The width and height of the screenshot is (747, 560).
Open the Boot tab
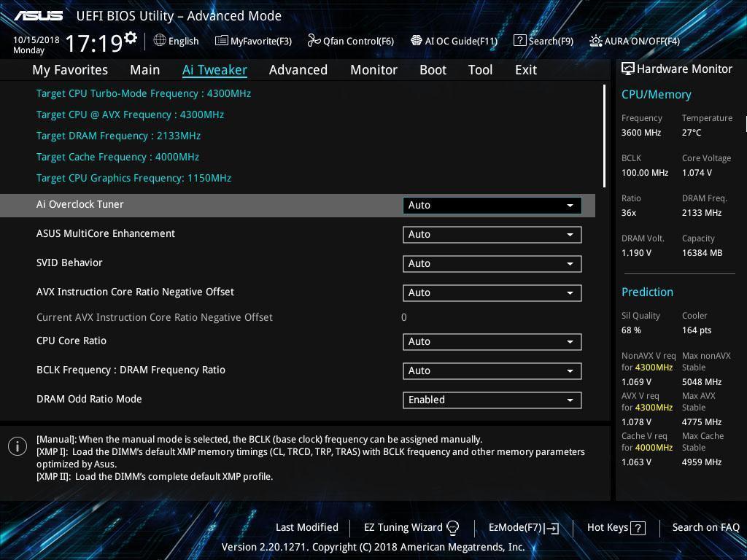433,70
